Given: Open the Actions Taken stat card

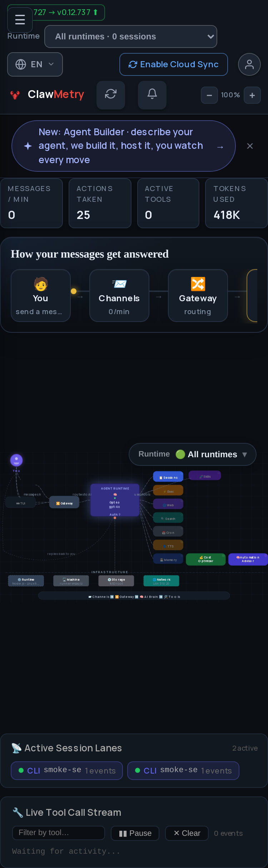Looking at the screenshot, I should (100, 203).
